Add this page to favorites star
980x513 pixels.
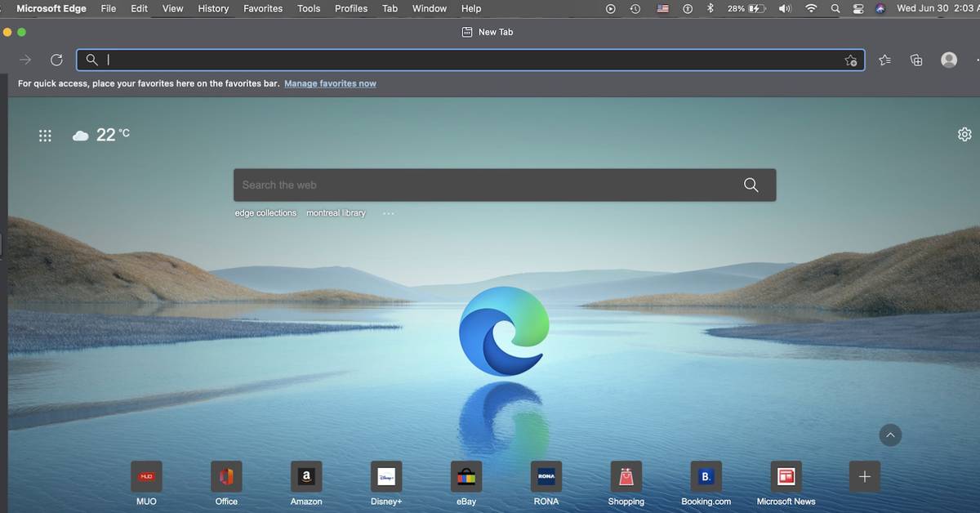click(x=850, y=60)
